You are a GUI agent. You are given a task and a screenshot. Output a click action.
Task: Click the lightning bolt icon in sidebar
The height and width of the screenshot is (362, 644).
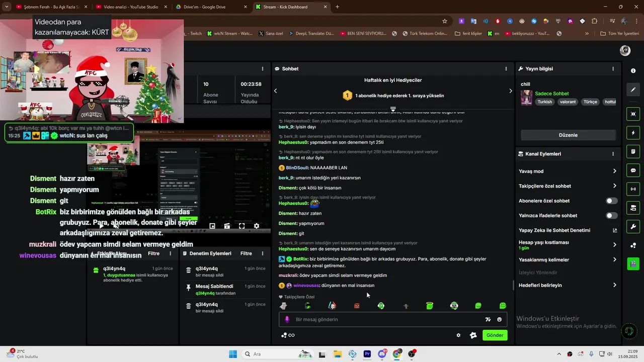pos(633,133)
